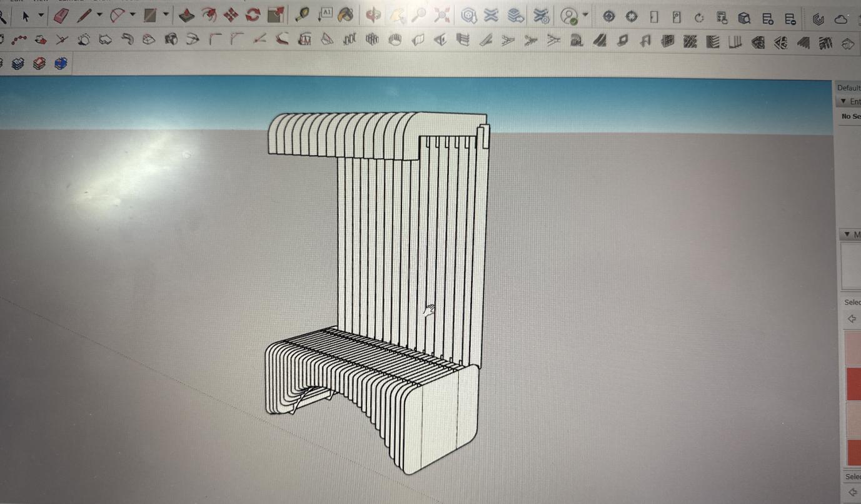This screenshot has width=861, height=504.
Task: Click the material preview thumbnail box
Action: pos(851,266)
